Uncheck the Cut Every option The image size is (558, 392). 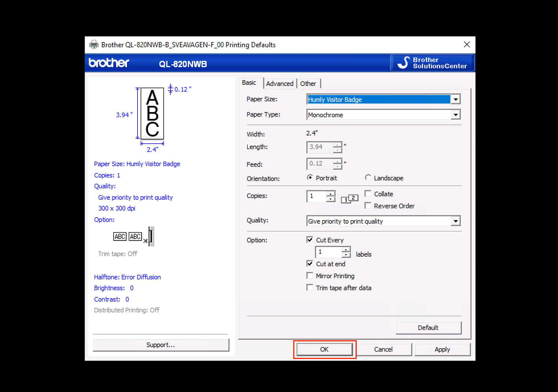(310, 240)
